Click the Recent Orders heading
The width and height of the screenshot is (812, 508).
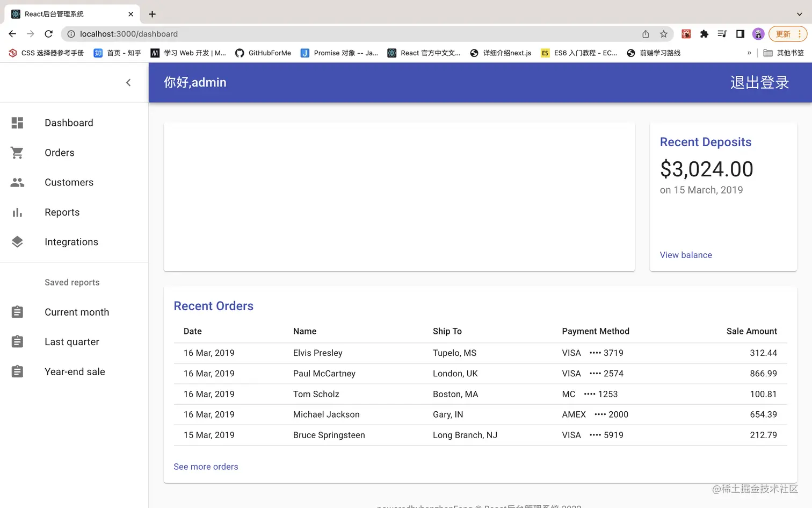pyautogui.click(x=214, y=306)
